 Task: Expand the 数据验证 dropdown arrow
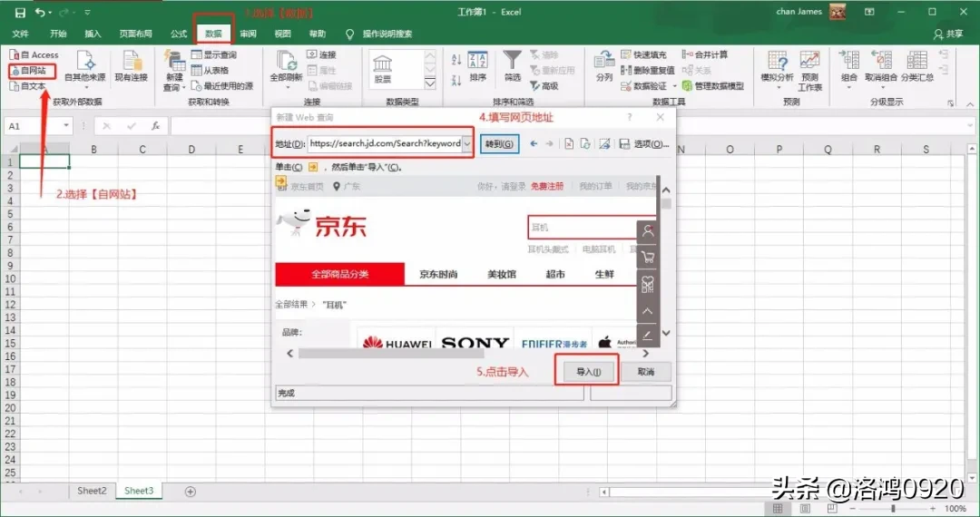tap(674, 86)
